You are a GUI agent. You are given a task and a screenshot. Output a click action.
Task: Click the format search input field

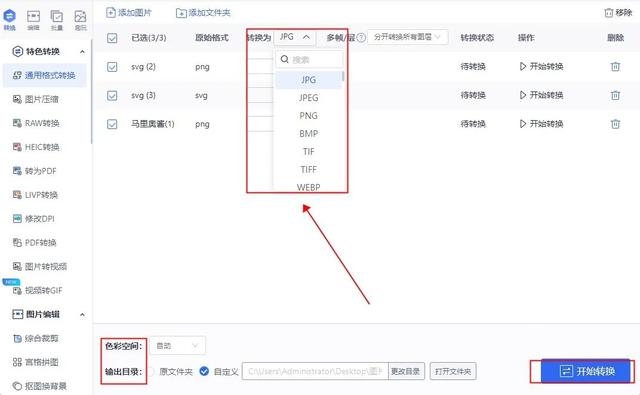[x=309, y=60]
